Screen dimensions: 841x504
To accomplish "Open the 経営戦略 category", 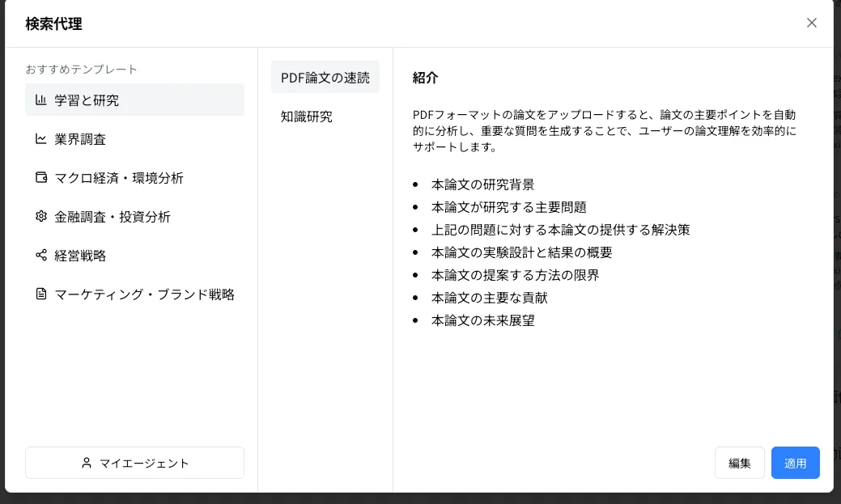I will pos(134,255).
